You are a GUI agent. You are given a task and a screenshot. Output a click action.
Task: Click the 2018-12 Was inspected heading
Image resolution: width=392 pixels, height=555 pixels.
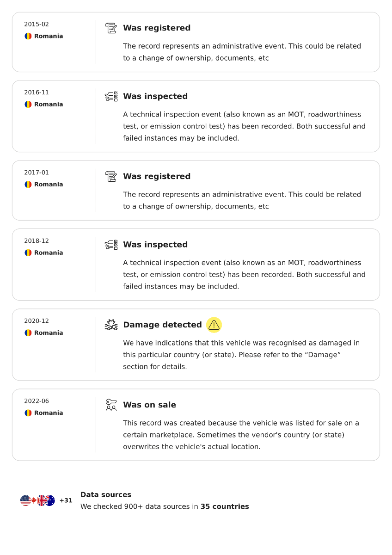click(x=155, y=245)
